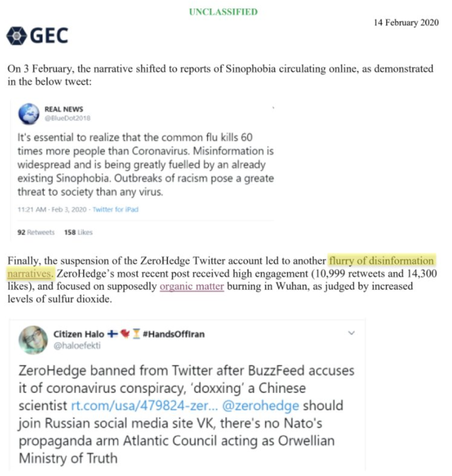Open Citizen Halo's profile picture

(x=33, y=340)
